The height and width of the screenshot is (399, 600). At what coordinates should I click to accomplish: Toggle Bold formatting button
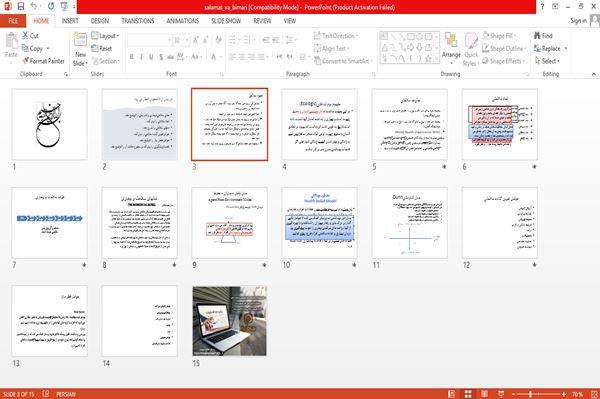pyautogui.click(x=132, y=57)
